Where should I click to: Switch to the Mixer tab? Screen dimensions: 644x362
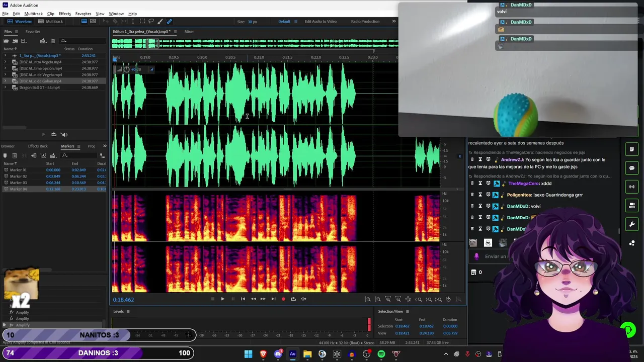pos(189,32)
